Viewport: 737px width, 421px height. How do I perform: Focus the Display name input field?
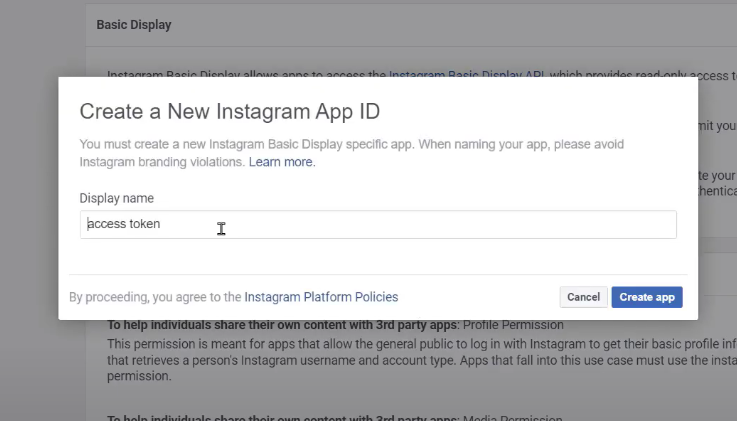pos(378,224)
